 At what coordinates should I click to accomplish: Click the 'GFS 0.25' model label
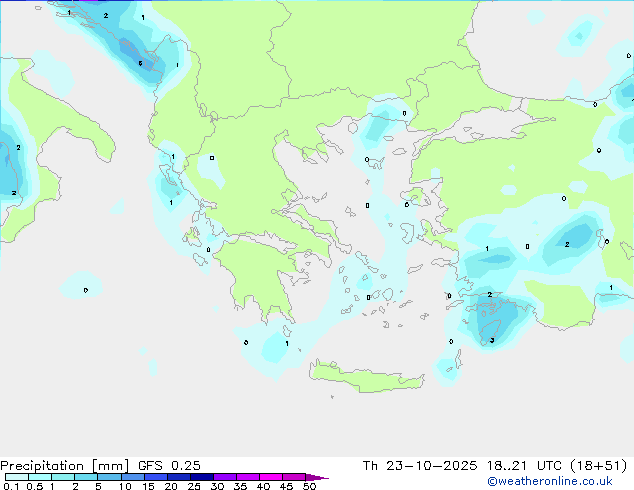pos(169,466)
